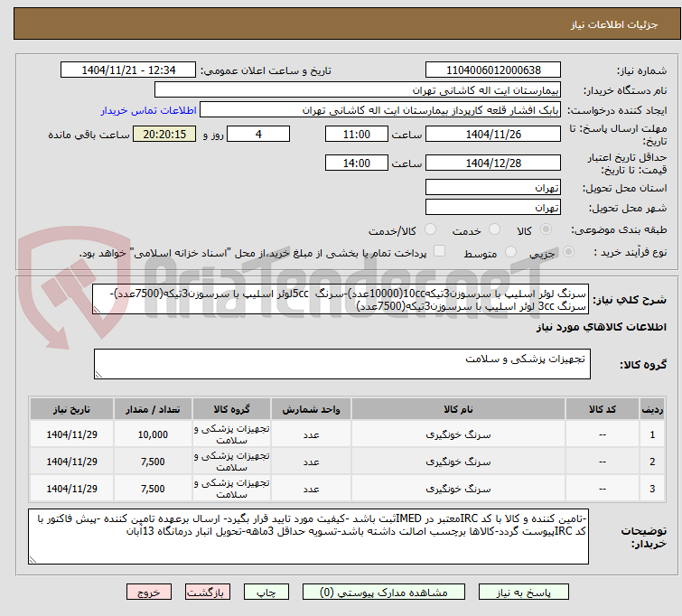Image resolution: width=682 pixels, height=616 pixels.
Task: Select the کالا radio button
Action: (x=546, y=229)
